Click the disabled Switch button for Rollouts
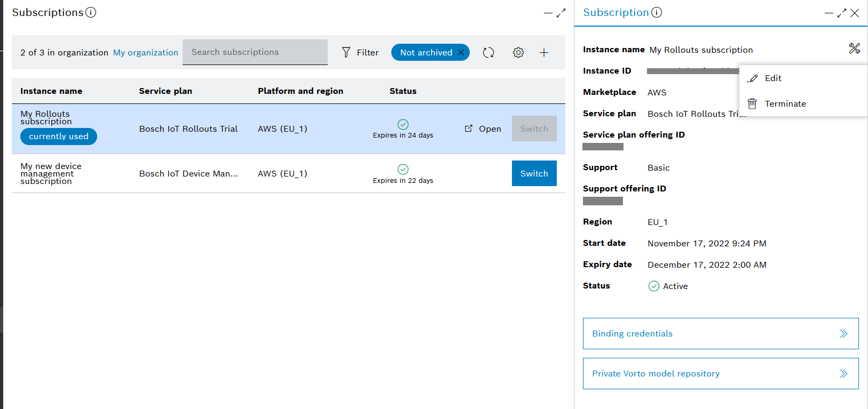The image size is (868, 409). point(534,129)
